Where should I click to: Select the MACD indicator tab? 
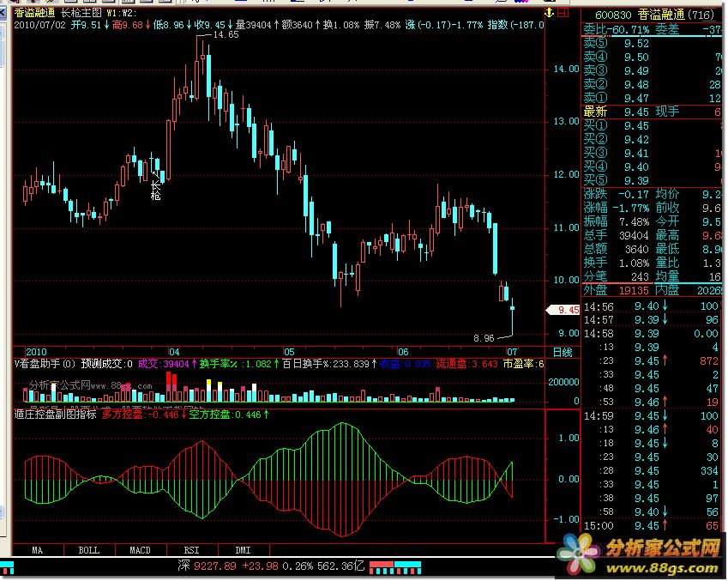click(x=140, y=549)
